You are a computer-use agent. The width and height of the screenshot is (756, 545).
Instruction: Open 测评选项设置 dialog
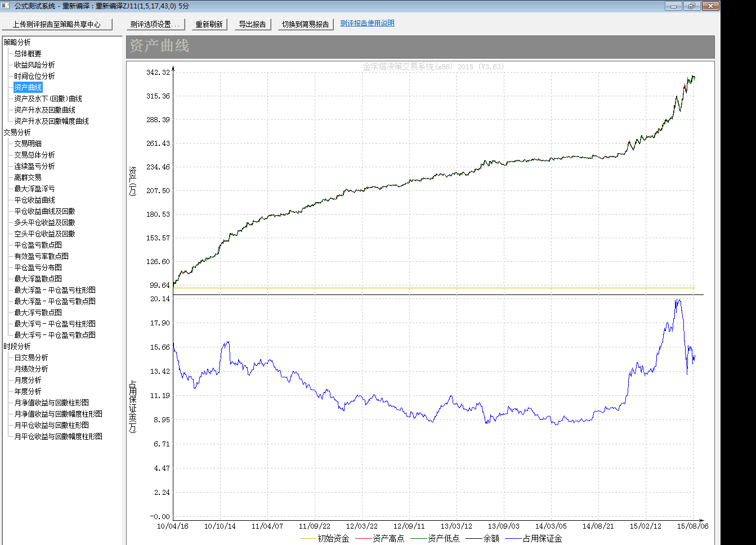click(x=155, y=24)
